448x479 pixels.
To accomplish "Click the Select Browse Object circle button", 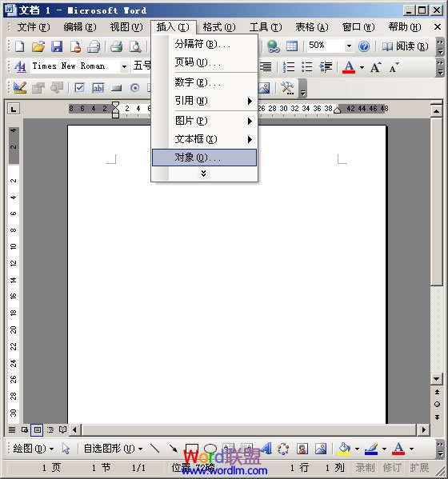I will (x=437, y=404).
